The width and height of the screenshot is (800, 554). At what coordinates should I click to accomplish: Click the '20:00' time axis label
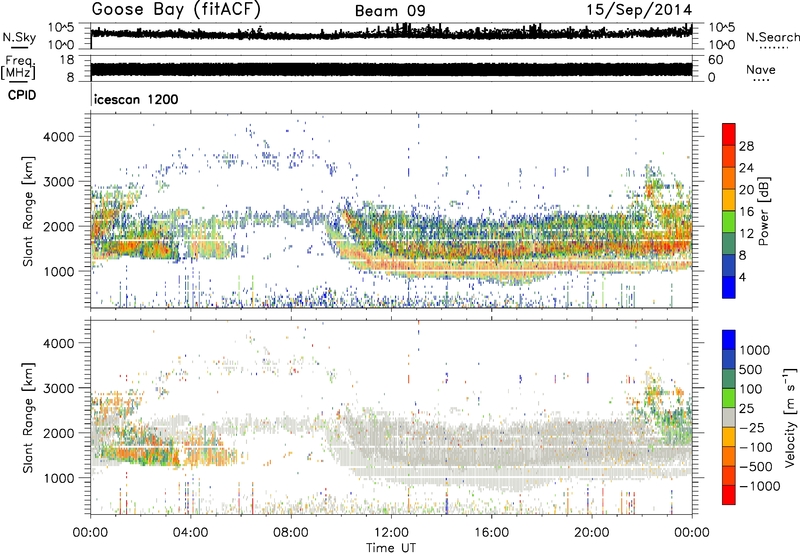[x=592, y=532]
